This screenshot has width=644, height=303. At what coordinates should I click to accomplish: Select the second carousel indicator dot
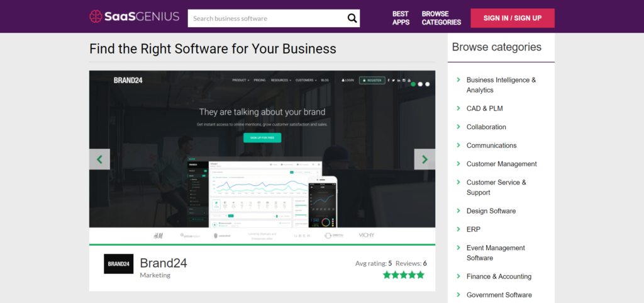coord(420,84)
